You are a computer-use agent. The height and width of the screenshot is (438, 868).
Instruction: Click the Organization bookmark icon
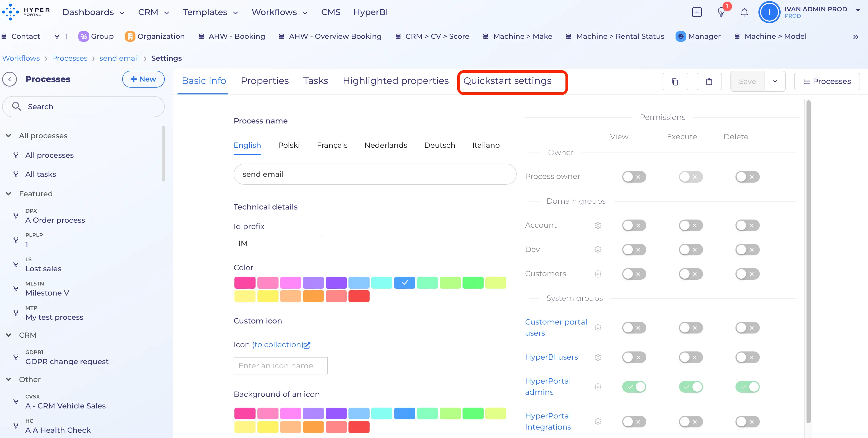pos(130,36)
